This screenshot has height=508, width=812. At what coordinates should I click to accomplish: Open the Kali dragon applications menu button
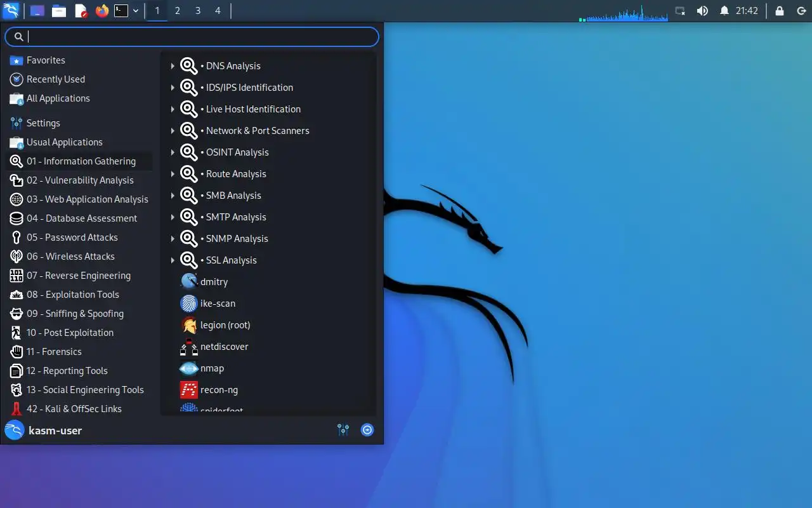pos(11,11)
